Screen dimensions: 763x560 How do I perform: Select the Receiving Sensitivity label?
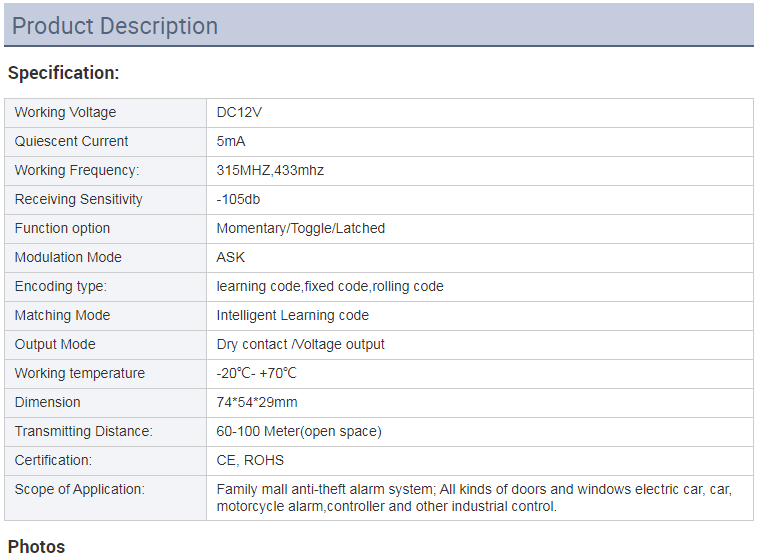78,199
